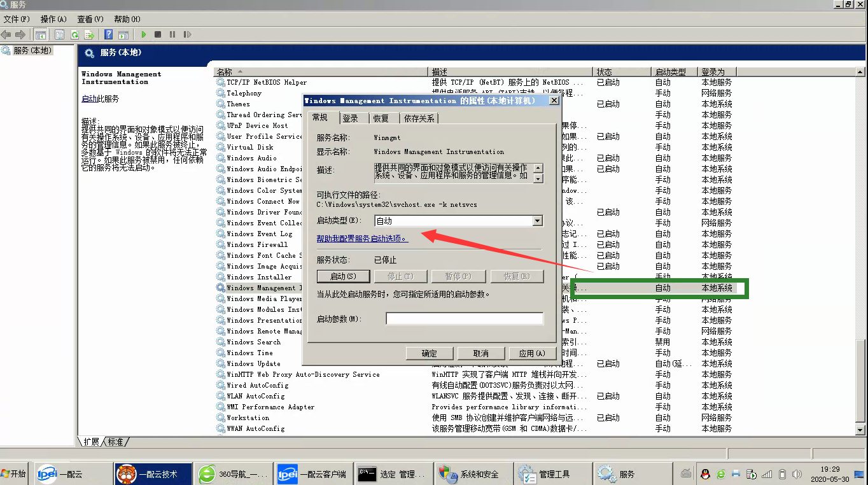Open the 系统和安全 taskbar item

point(473,474)
